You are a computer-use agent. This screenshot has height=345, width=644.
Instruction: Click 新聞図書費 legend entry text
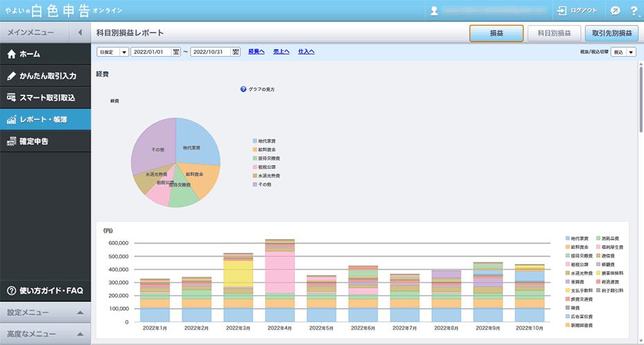coord(582,326)
